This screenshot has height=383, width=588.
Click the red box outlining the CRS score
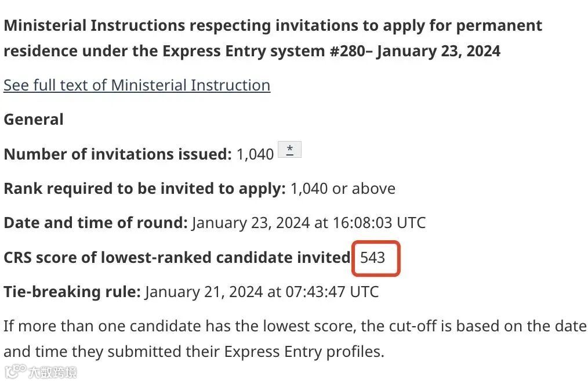tap(376, 258)
